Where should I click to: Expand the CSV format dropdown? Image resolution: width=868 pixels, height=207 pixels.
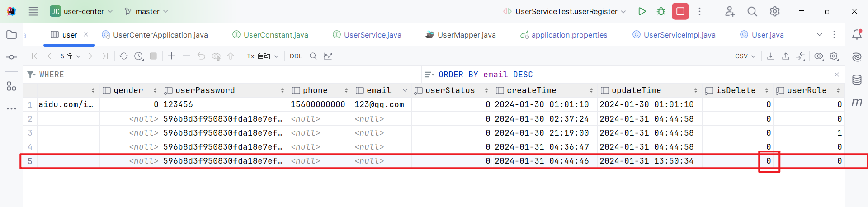pos(745,56)
